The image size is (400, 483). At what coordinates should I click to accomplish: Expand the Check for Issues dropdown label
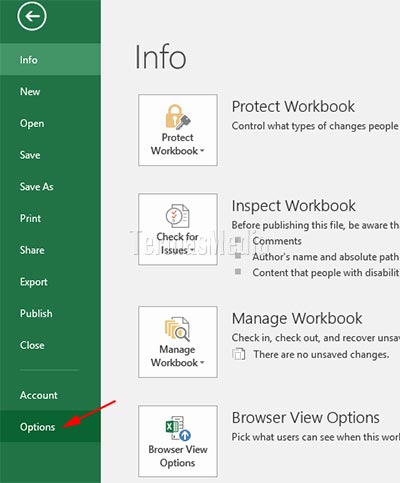177,243
